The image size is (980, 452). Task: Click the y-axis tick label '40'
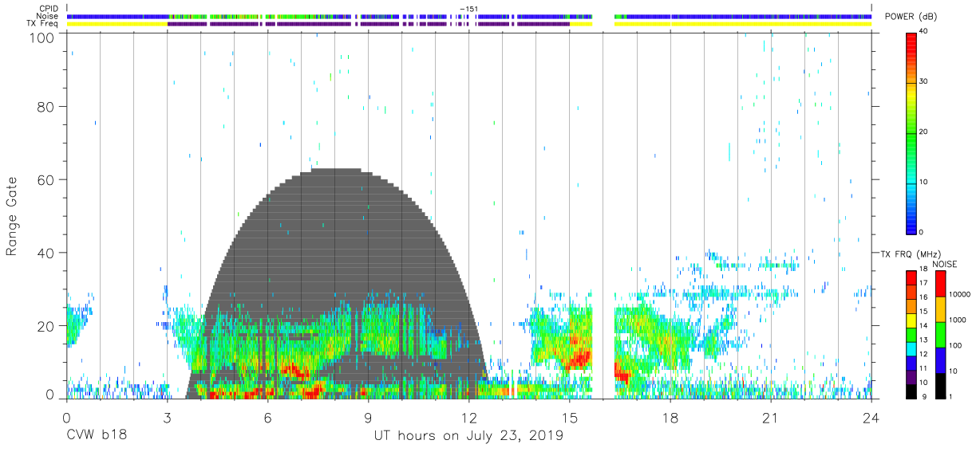(x=45, y=253)
